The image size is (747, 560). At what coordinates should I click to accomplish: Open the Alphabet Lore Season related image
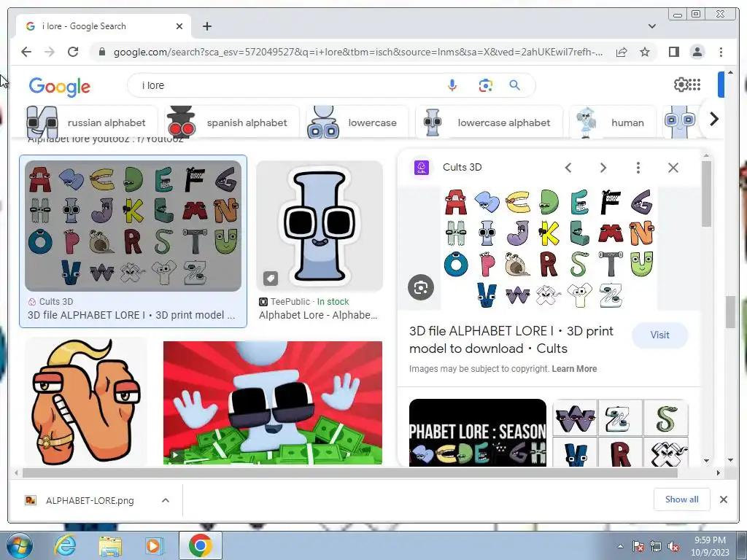click(x=477, y=432)
